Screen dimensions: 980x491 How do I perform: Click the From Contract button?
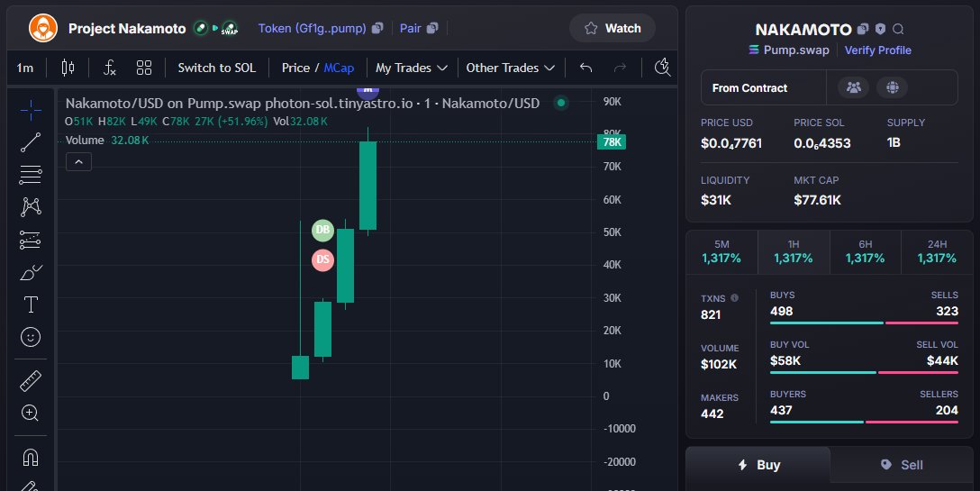coord(764,87)
